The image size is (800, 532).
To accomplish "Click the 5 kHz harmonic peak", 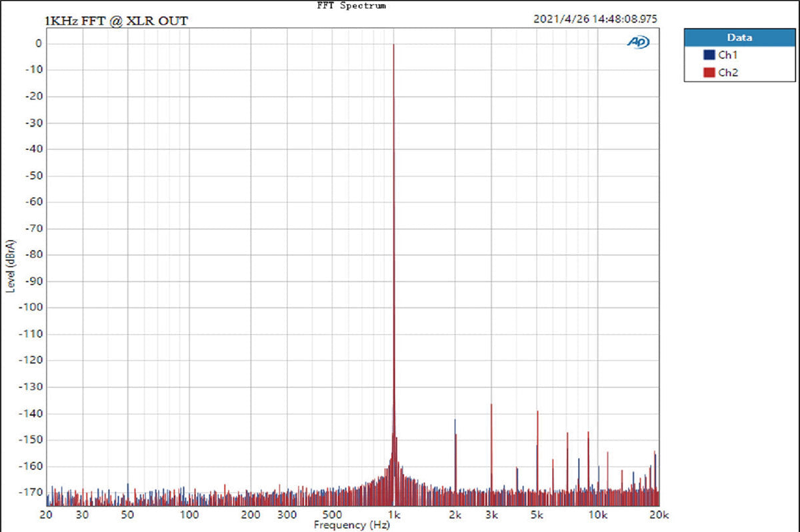I will (537, 412).
